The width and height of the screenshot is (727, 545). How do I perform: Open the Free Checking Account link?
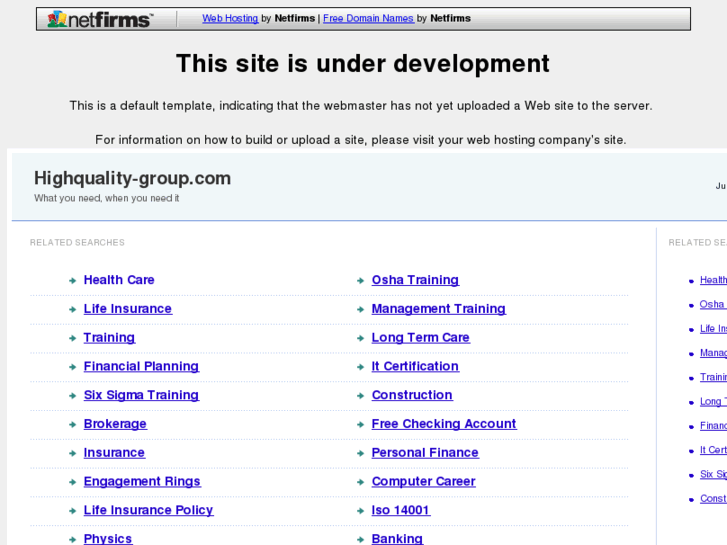444,423
